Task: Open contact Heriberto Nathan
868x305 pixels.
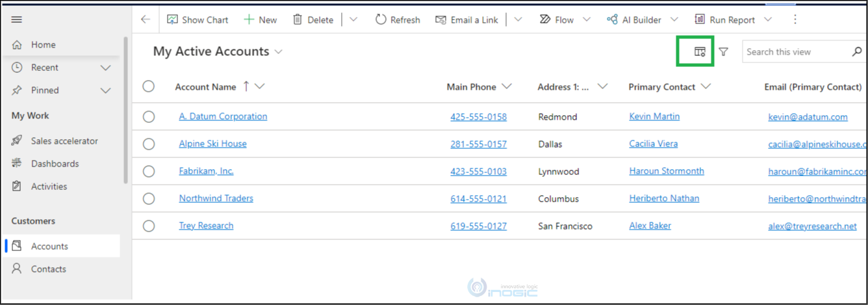Action: click(664, 198)
